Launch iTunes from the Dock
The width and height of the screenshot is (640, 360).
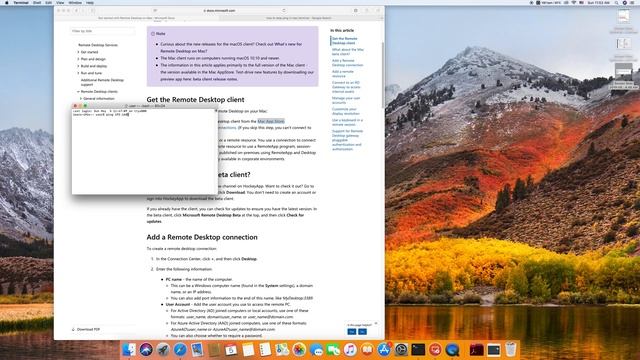350,350
